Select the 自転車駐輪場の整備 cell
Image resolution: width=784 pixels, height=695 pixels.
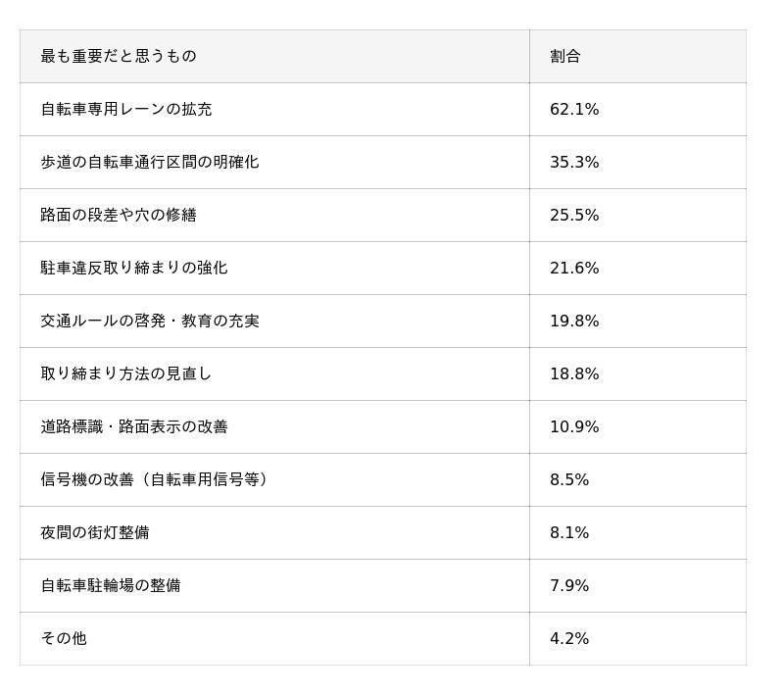[274, 586]
